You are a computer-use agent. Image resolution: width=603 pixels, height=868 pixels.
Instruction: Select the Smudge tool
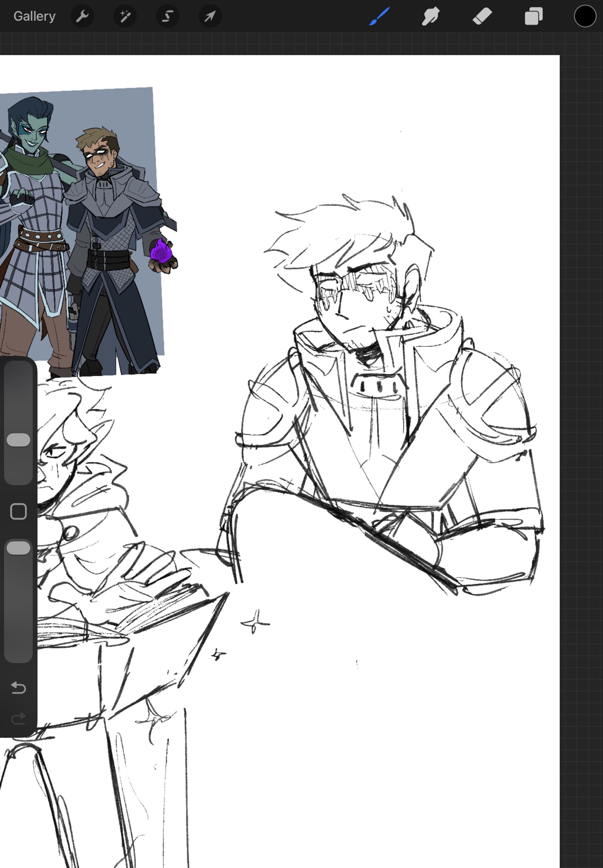[x=430, y=16]
